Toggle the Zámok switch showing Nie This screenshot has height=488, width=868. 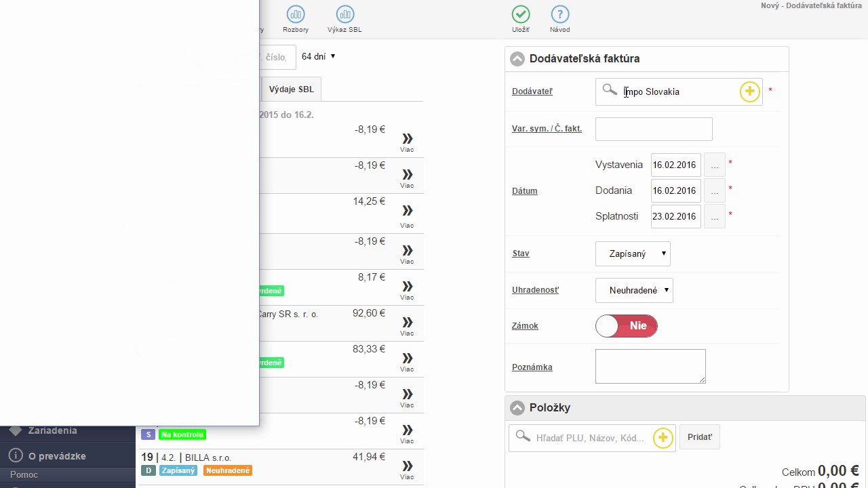coord(627,326)
